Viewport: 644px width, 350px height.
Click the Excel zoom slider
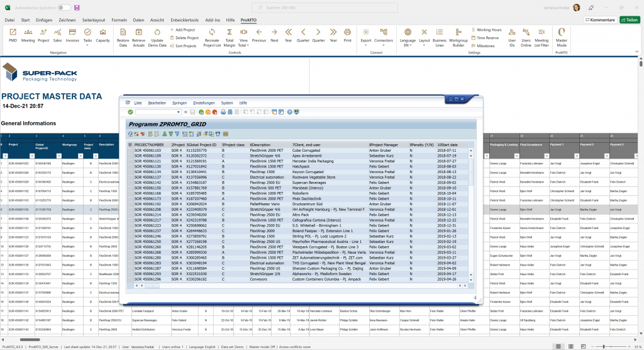[x=602, y=346]
